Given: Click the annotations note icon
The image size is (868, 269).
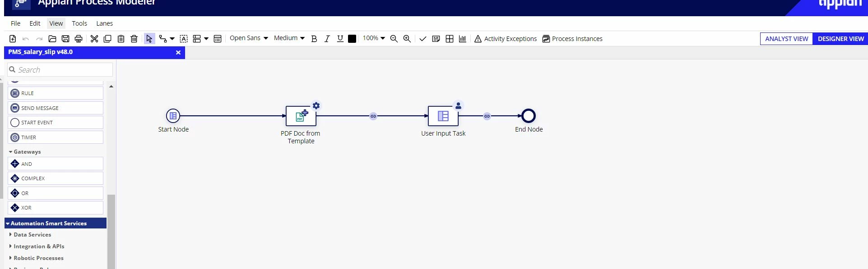Looking at the screenshot, I should pos(436,39).
